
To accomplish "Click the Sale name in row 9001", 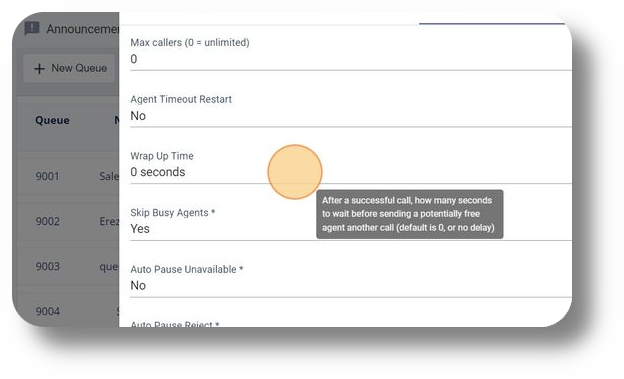I will coord(109,176).
